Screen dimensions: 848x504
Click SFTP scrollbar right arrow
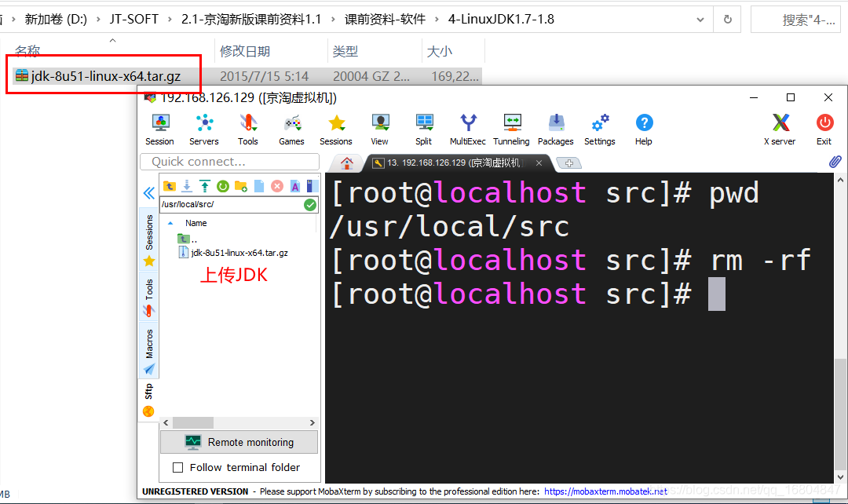(x=312, y=423)
